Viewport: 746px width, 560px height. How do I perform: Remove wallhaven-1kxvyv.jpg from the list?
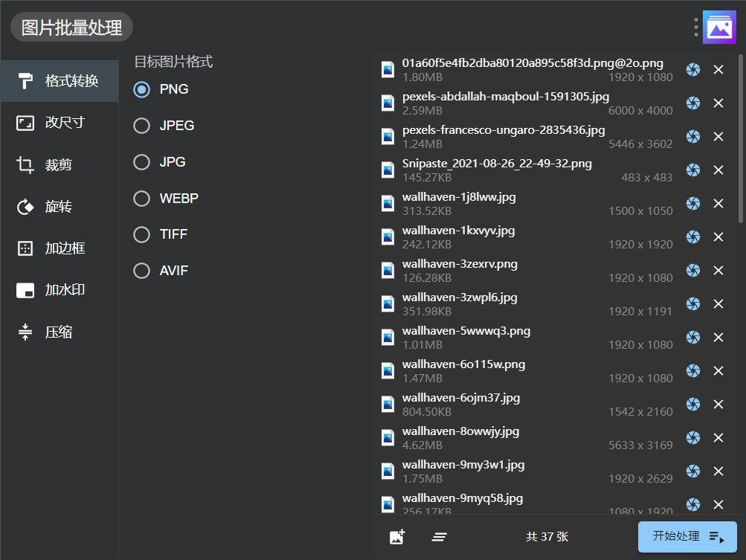(718, 237)
